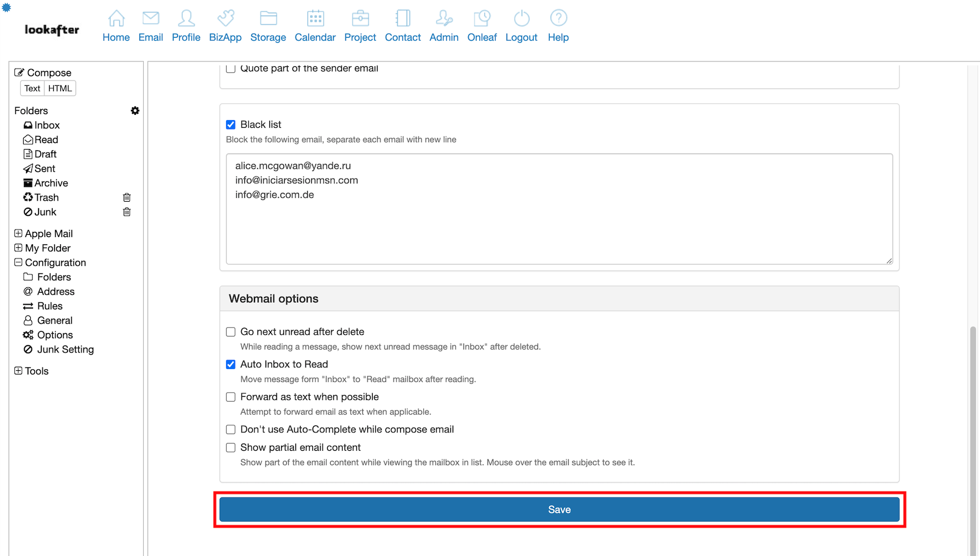This screenshot has height=556, width=980.
Task: Collapse the Configuration section
Action: click(x=18, y=263)
